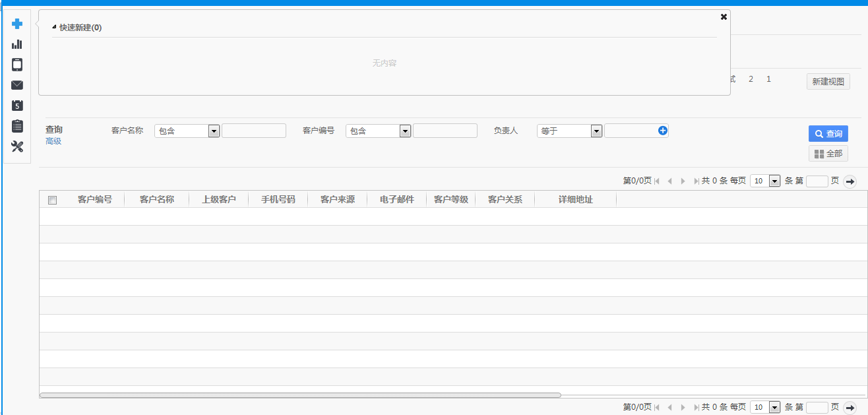Open the envelope mail icon

click(17, 85)
